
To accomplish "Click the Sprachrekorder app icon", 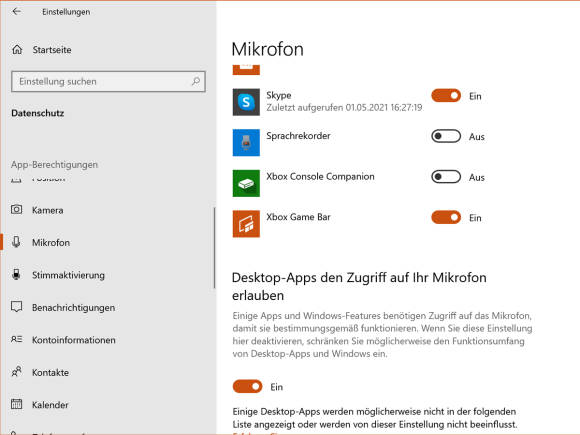I will [x=246, y=143].
